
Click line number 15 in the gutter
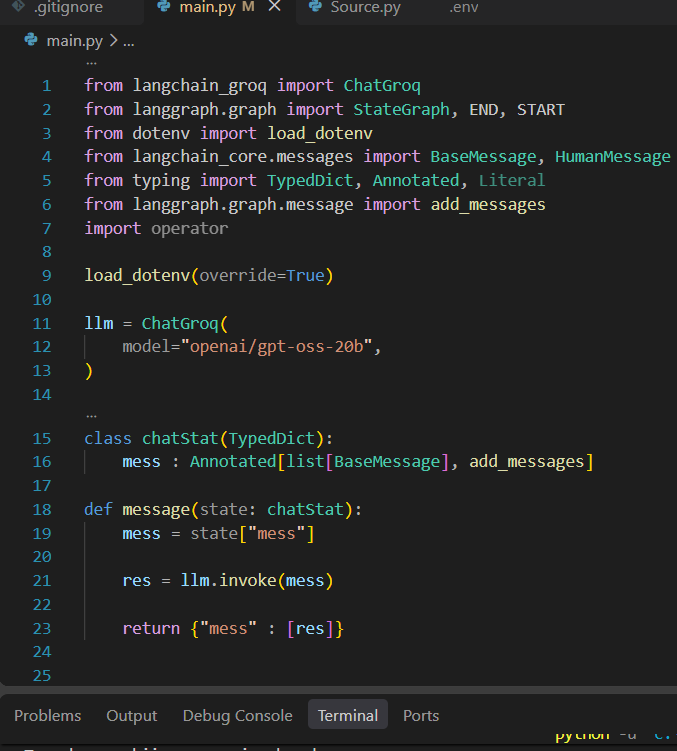tap(42, 438)
